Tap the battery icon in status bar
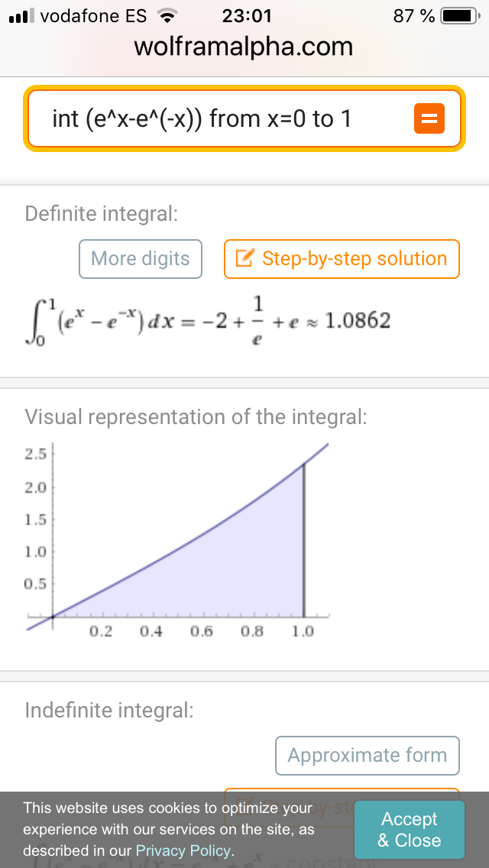 point(459,16)
